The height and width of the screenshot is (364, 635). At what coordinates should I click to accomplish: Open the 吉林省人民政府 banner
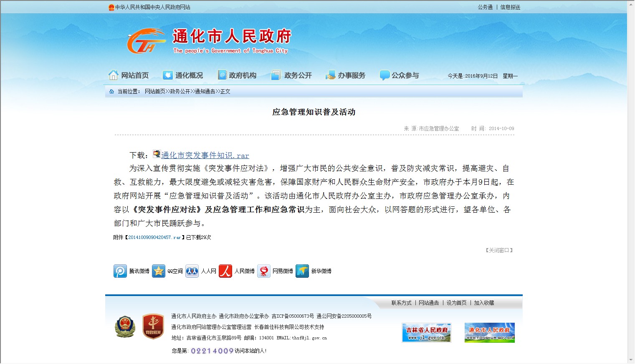tap(426, 333)
